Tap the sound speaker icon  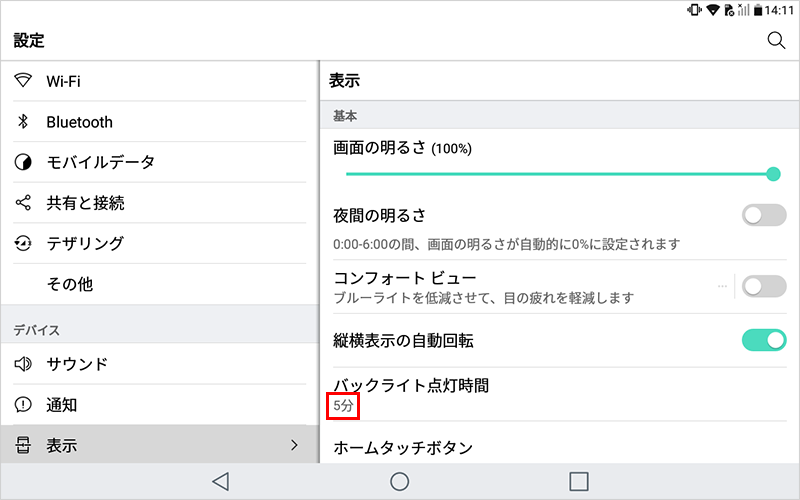point(23,364)
